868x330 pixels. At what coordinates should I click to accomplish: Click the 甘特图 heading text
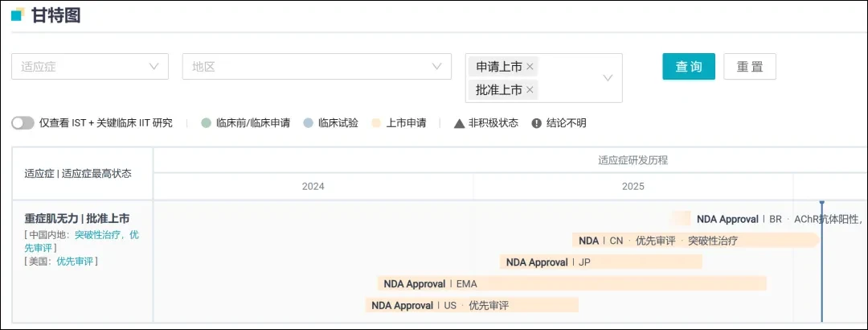(x=56, y=15)
